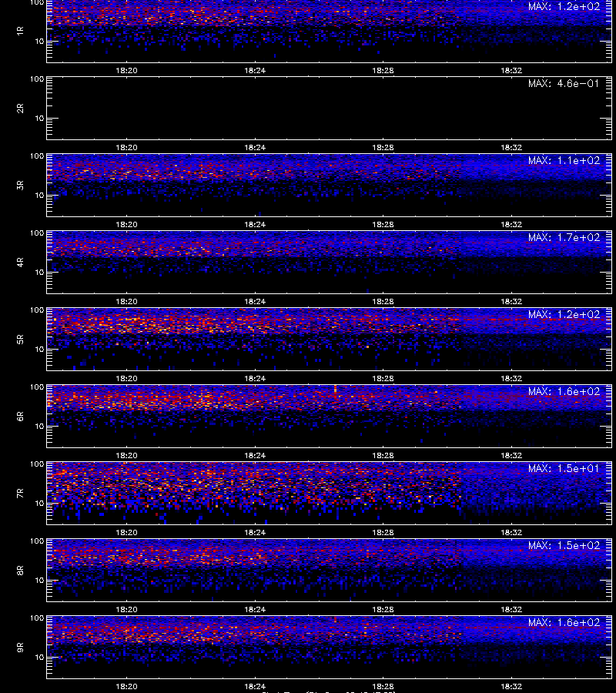
Task: Click the 10 y-axis tick label of panel 3R
Action: point(39,195)
